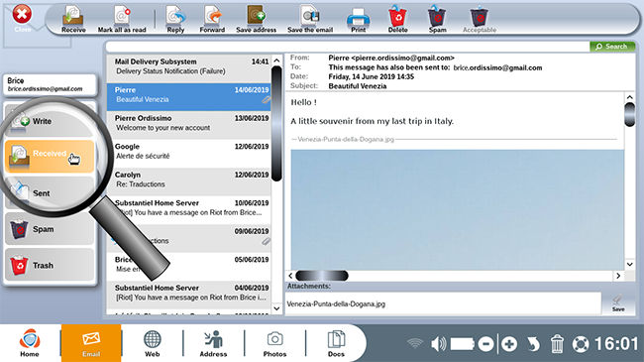Click the horizontal scrollbar thumb of message
The image size is (644, 362).
pos(322,276)
